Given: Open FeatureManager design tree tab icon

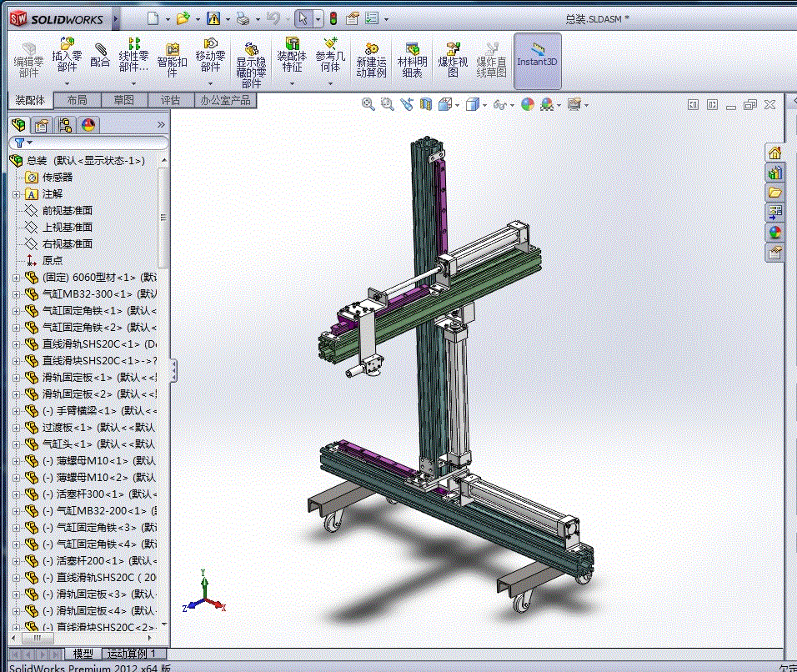Looking at the screenshot, I should pos(19,125).
